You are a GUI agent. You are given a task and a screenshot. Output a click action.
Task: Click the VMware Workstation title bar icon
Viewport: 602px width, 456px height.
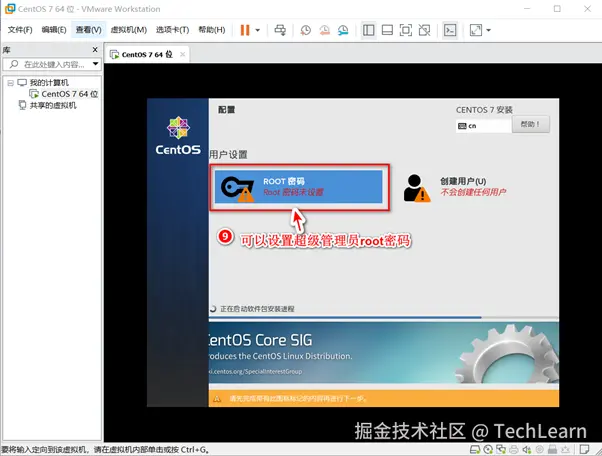[10, 8]
